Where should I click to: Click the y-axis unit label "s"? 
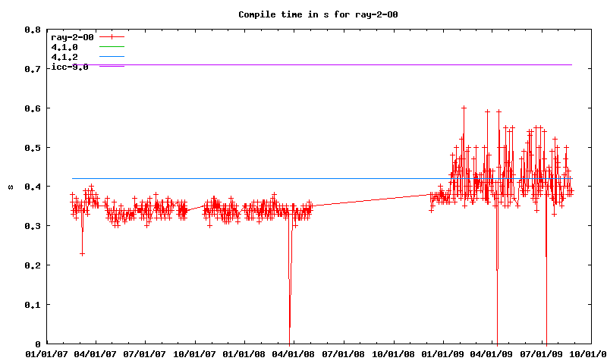[10, 187]
